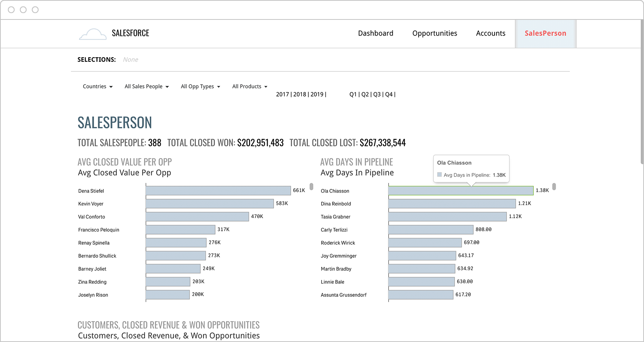Filter by year 2017
Image resolution: width=644 pixels, height=342 pixels.
[282, 94]
